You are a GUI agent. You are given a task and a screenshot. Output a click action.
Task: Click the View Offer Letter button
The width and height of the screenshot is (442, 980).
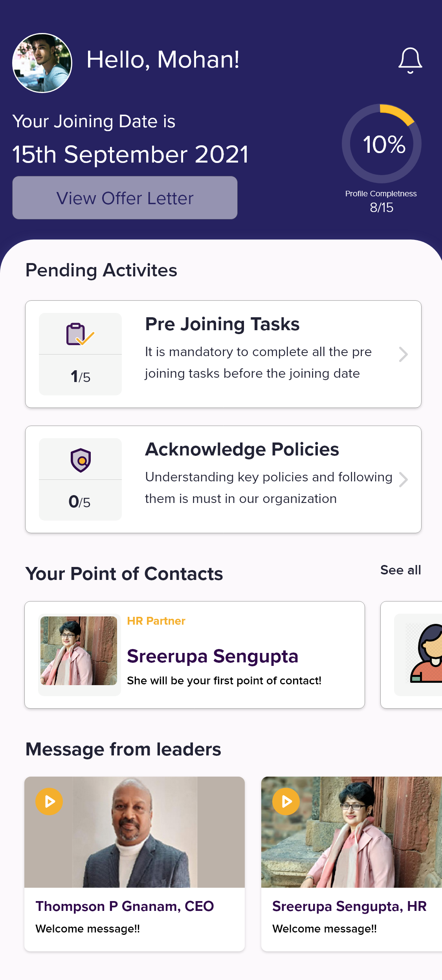pyautogui.click(x=125, y=198)
